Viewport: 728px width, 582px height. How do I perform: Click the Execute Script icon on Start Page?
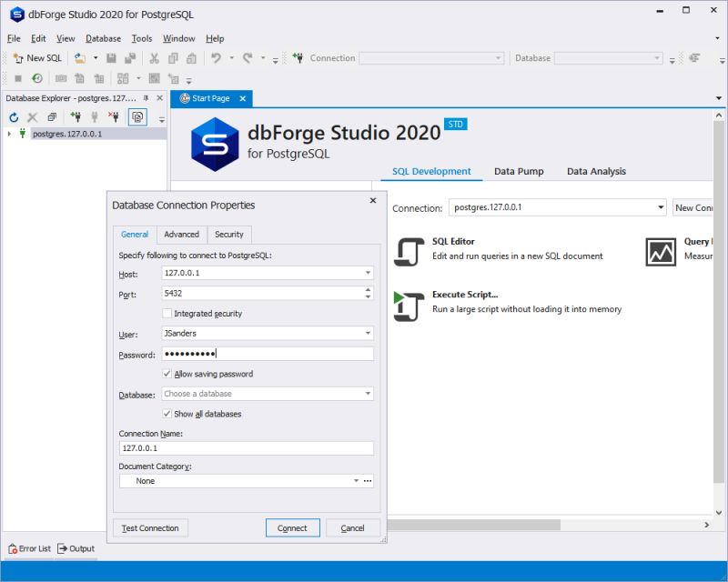tap(409, 306)
